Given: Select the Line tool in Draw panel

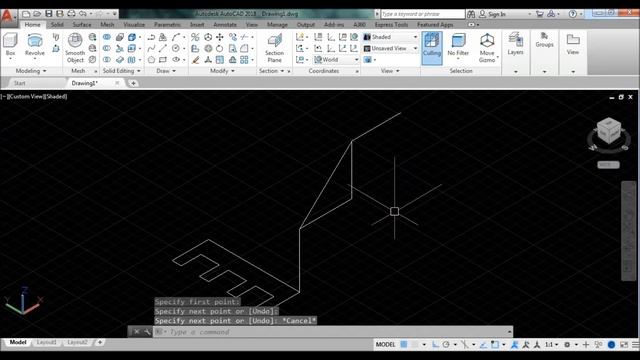Looking at the screenshot, I should coord(163,49).
